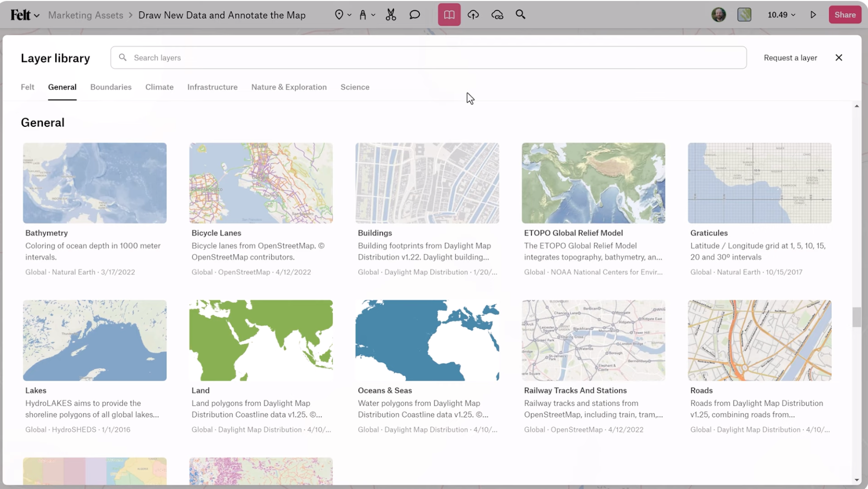
Task: Click the Add from URL cloud icon
Action: point(496,15)
